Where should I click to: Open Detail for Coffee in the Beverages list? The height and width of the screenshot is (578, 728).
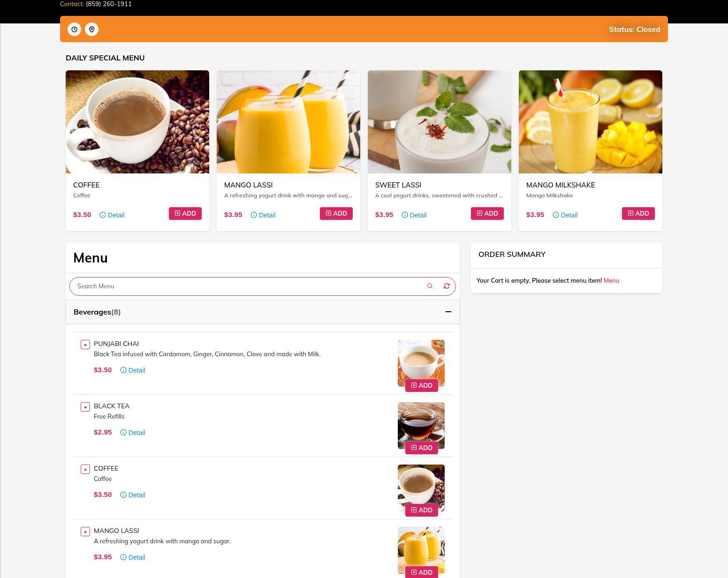(x=133, y=495)
